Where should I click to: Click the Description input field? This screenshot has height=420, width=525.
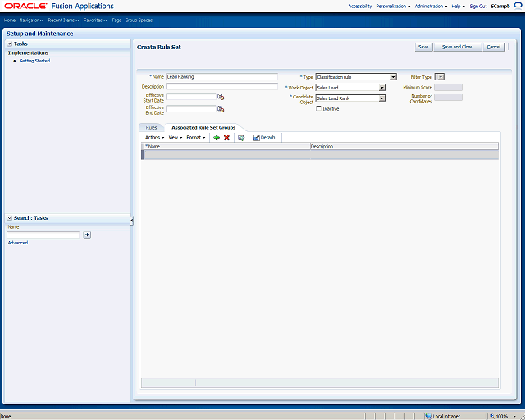click(x=221, y=86)
